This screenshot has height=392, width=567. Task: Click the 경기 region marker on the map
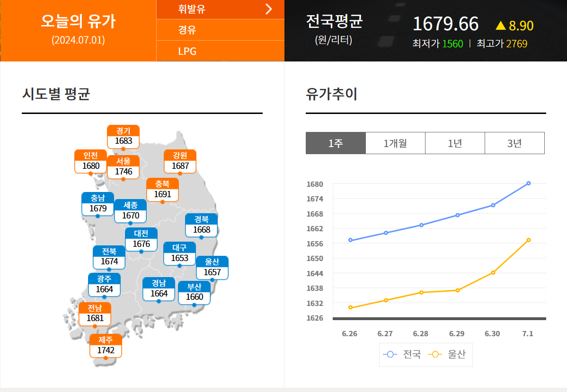click(x=124, y=137)
